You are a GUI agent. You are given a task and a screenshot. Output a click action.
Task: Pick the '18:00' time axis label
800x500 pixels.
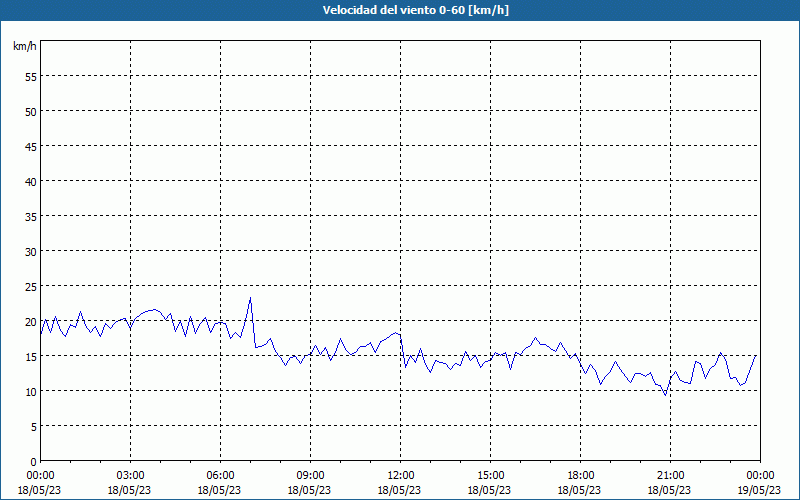pos(580,476)
